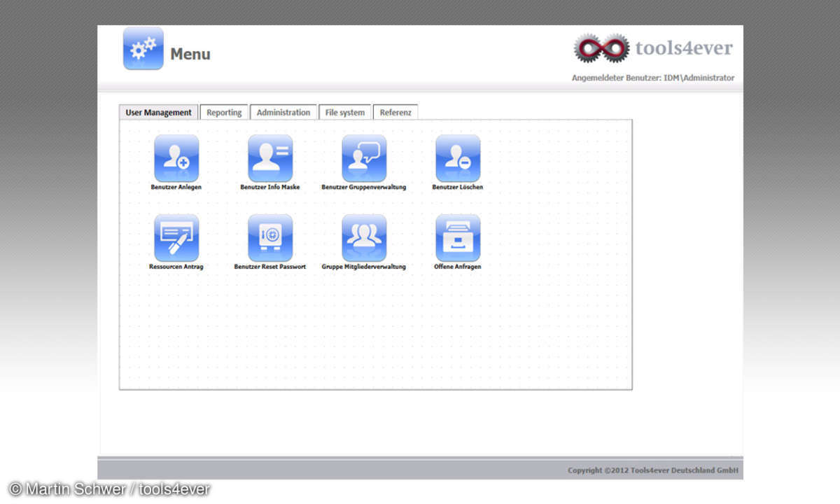Screen dimensions: 840x504
Task: Switch to the Reporting tab
Action: (x=224, y=112)
